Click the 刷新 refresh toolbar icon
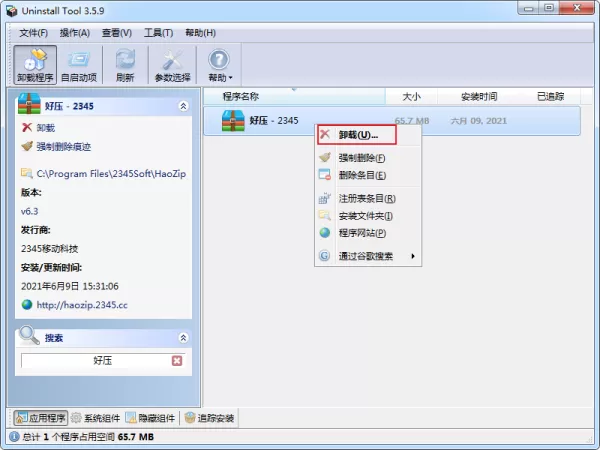Screen dimensions: 600x450 [x=125, y=65]
